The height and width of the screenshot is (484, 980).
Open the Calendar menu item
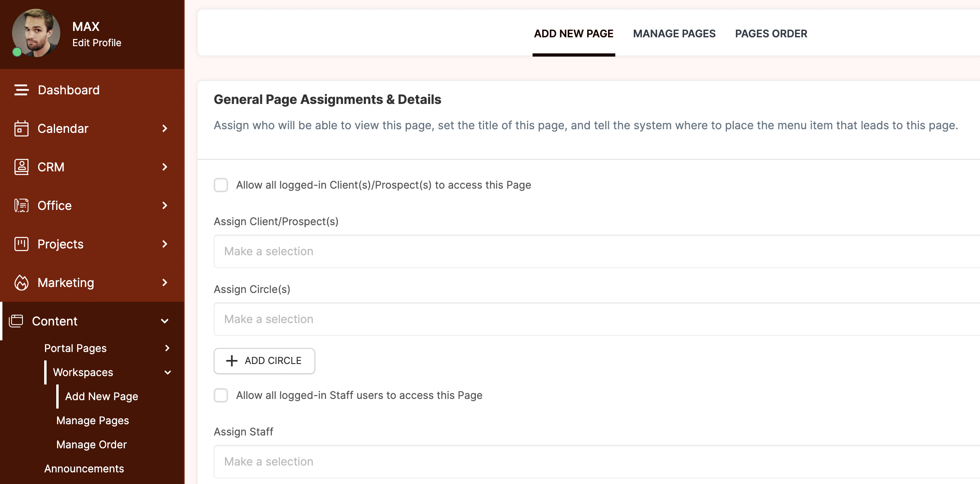pos(92,128)
